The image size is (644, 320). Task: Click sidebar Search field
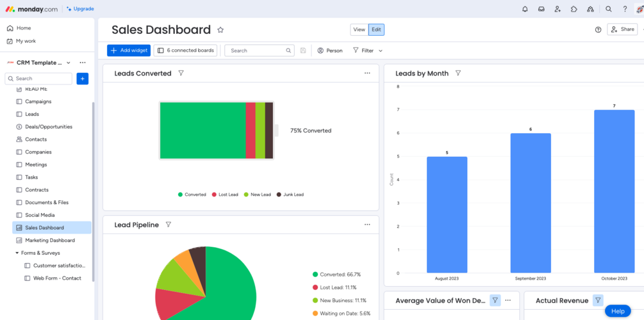coord(38,78)
